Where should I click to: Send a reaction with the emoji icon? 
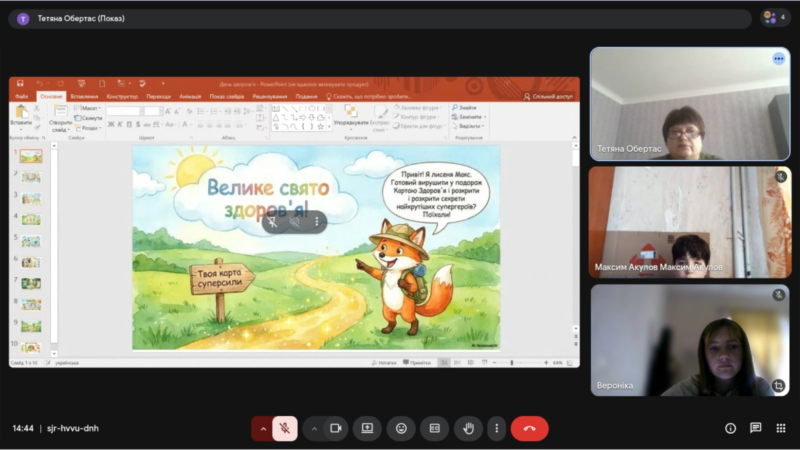point(401,428)
